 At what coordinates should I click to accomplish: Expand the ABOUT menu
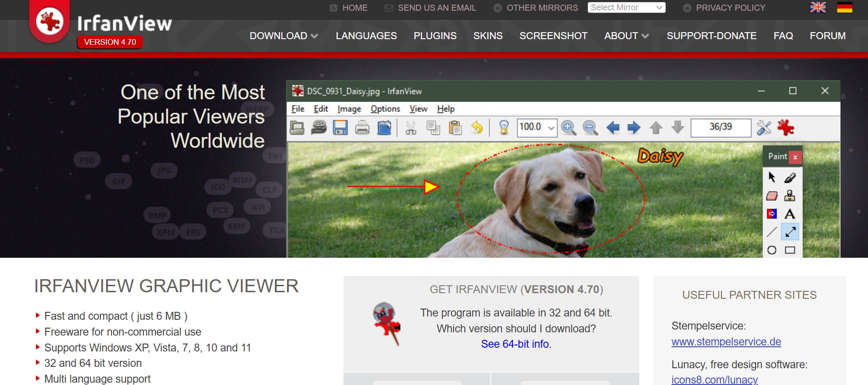click(x=626, y=36)
